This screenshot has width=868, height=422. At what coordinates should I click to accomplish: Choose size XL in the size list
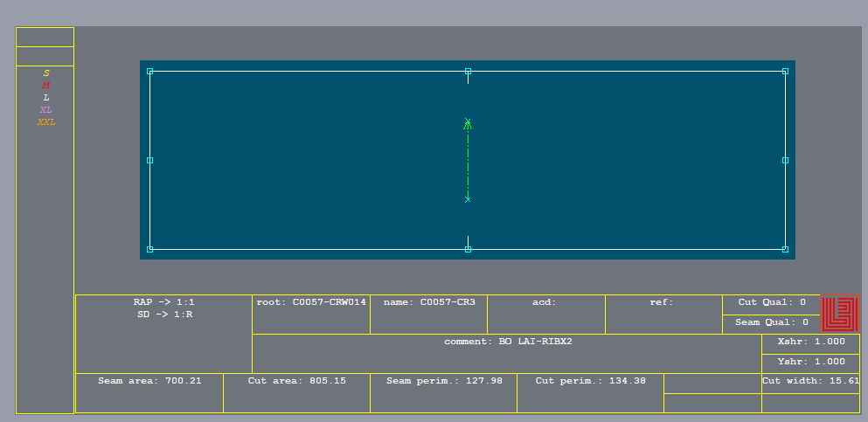click(x=46, y=110)
